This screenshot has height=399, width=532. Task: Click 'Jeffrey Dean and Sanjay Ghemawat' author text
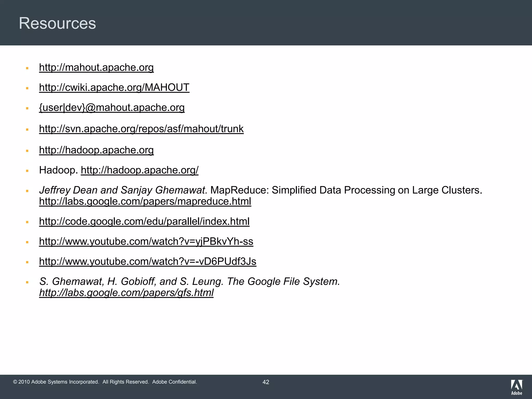coord(123,190)
